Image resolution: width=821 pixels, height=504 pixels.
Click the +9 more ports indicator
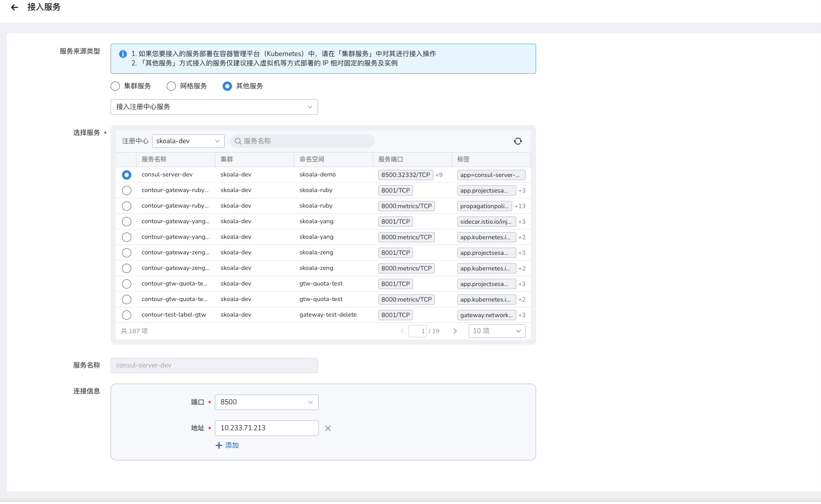(439, 175)
